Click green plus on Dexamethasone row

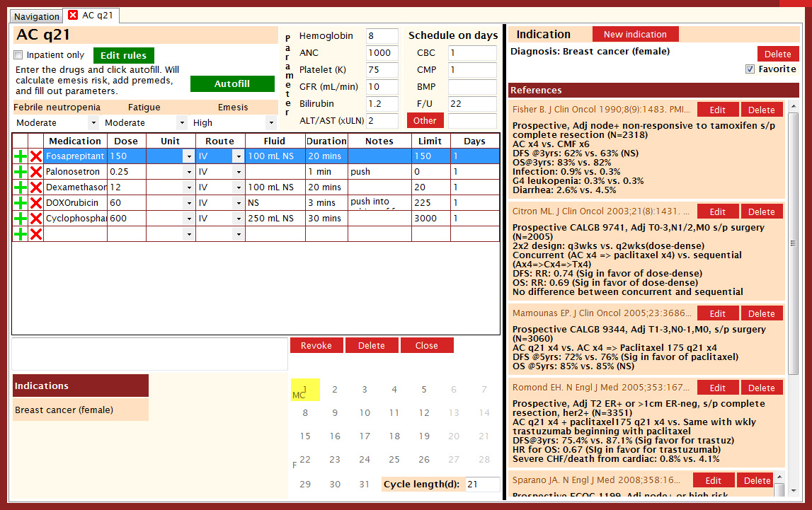coord(21,187)
